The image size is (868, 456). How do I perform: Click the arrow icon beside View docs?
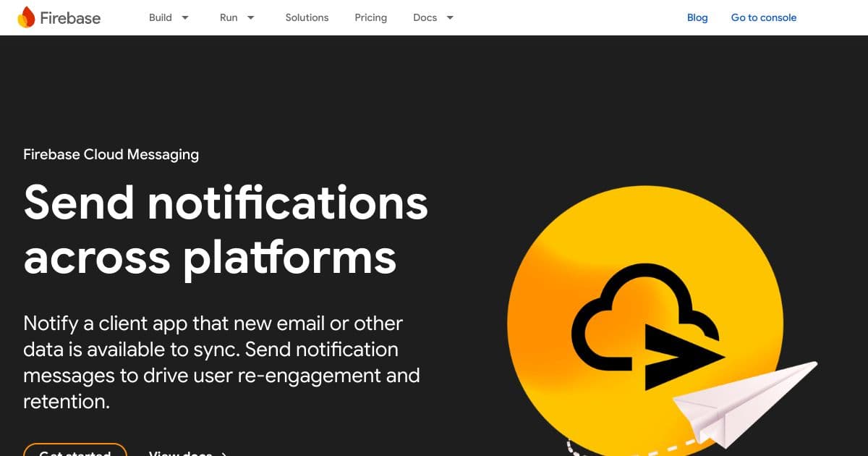[224, 453]
